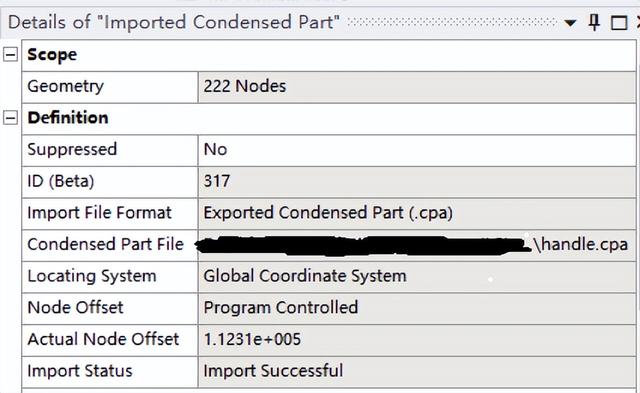Click the Condensed Part File property label

[105, 244]
